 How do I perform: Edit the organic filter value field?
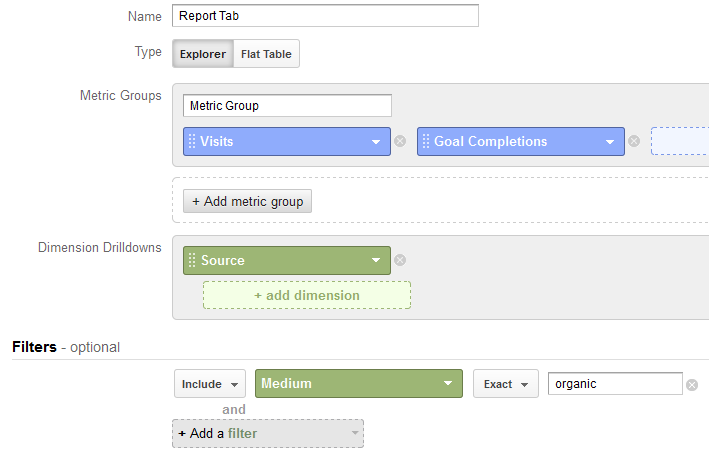pos(614,384)
